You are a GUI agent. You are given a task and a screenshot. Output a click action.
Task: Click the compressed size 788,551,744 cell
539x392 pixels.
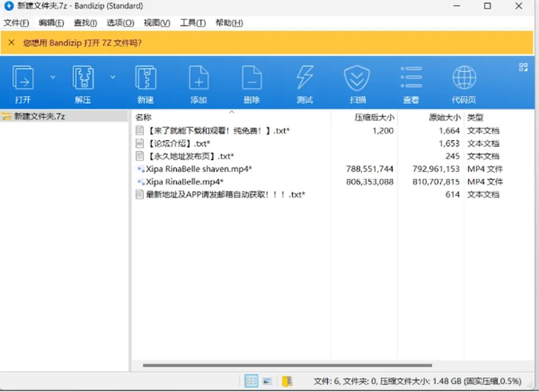point(369,169)
